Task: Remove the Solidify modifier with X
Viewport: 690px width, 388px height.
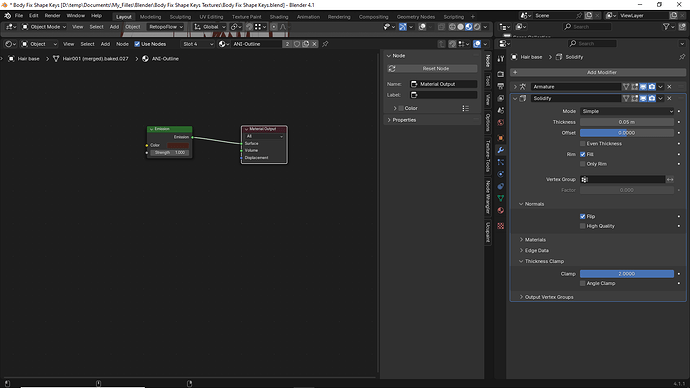Action: [669, 99]
